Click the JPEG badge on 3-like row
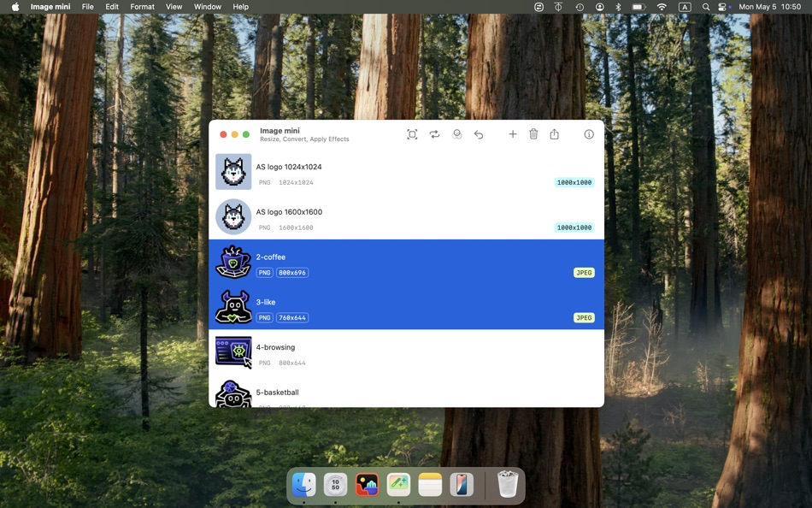812x508 pixels. click(x=584, y=318)
